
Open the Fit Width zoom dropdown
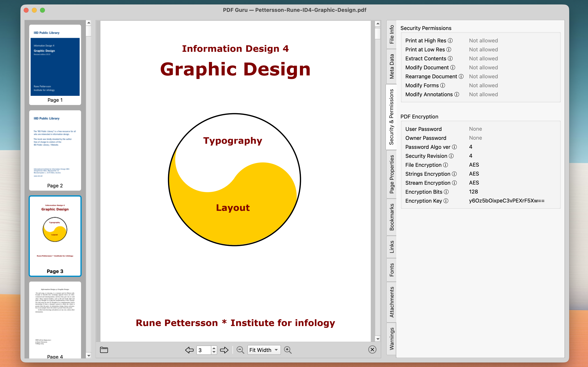pyautogui.click(x=264, y=350)
